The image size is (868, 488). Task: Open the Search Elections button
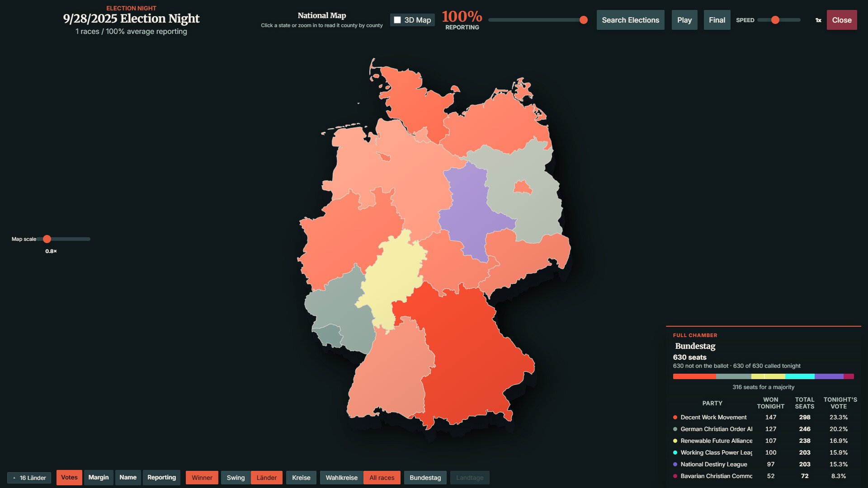tap(630, 20)
